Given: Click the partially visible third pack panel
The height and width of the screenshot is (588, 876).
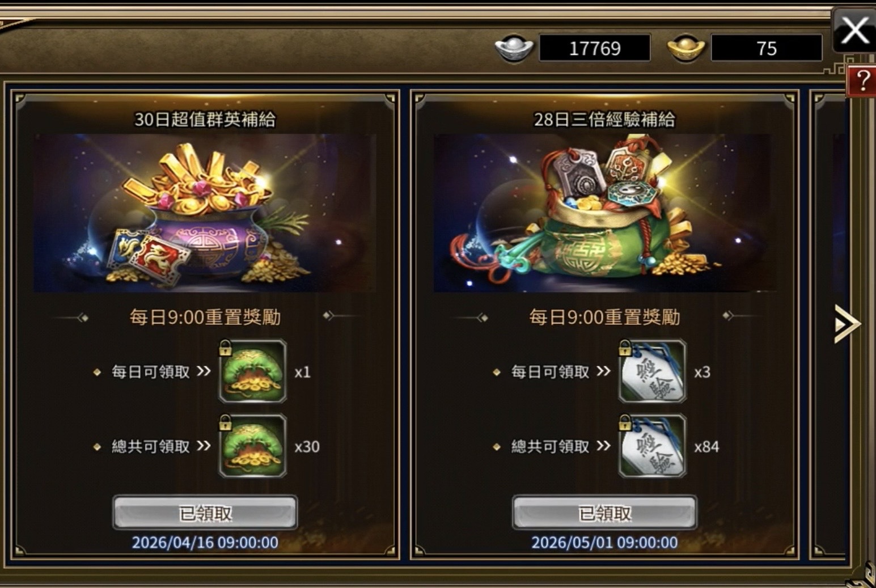Looking at the screenshot, I should [x=830, y=323].
